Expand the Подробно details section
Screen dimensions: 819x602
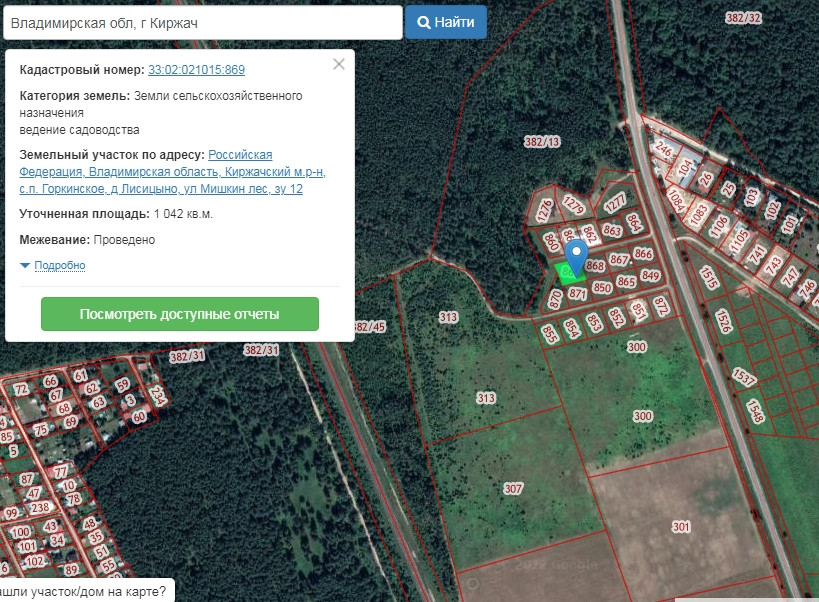tap(60, 265)
